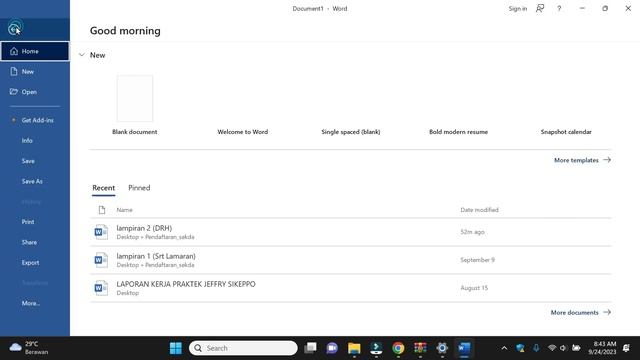This screenshot has height=360, width=640.
Task: Click the volume speaker tray icon
Action: pos(563,348)
